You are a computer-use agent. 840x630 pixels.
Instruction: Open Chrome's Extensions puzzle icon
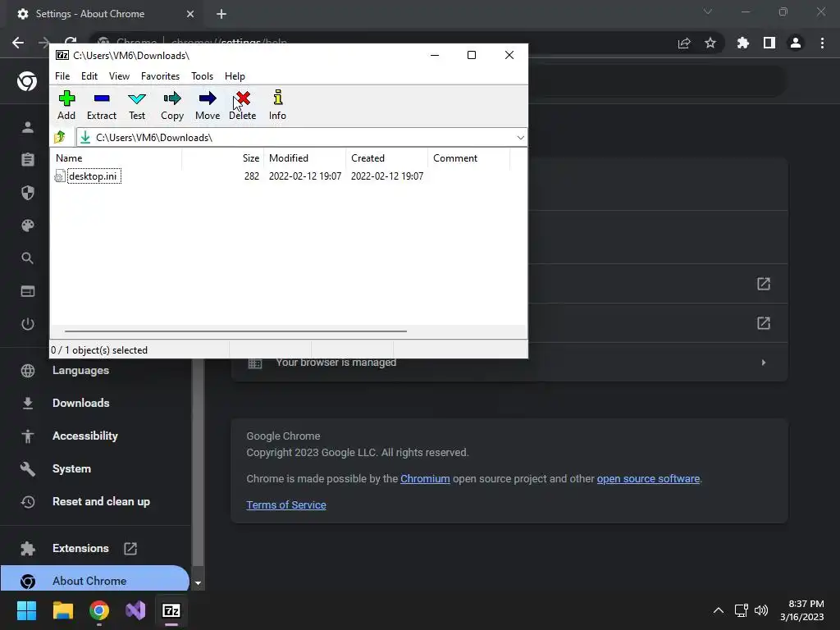click(743, 43)
